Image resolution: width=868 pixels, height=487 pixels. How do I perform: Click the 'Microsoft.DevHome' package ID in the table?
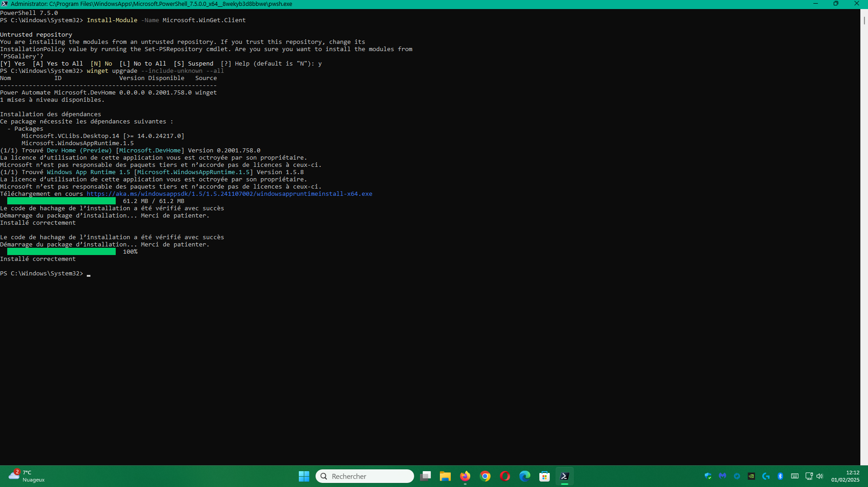[x=85, y=93]
